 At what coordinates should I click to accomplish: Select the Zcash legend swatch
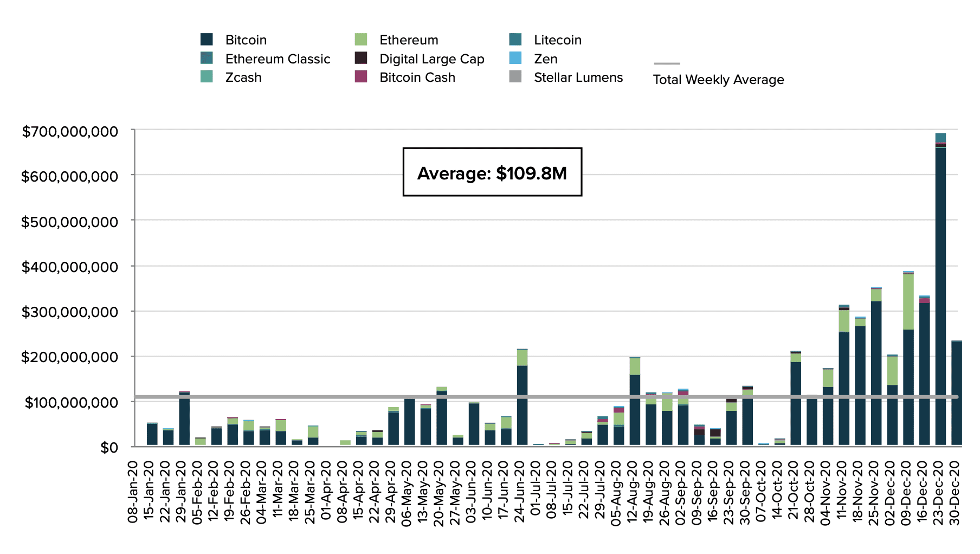[207, 76]
